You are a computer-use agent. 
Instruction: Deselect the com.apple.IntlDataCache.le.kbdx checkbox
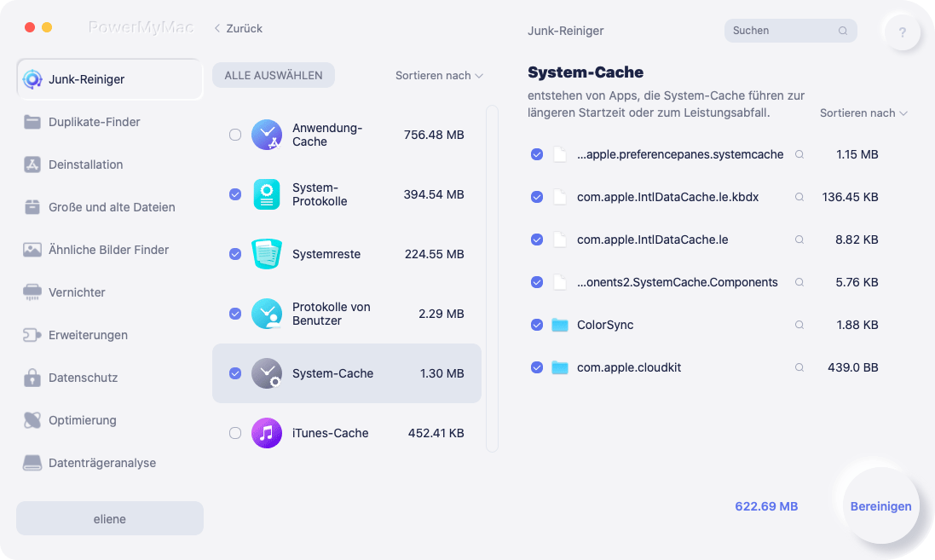coord(537,197)
